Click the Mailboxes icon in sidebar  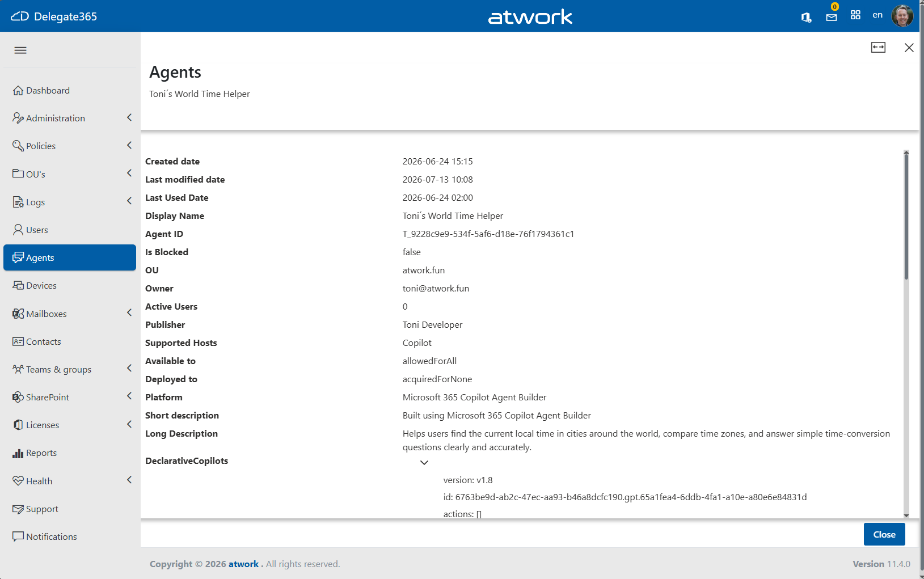(x=18, y=314)
